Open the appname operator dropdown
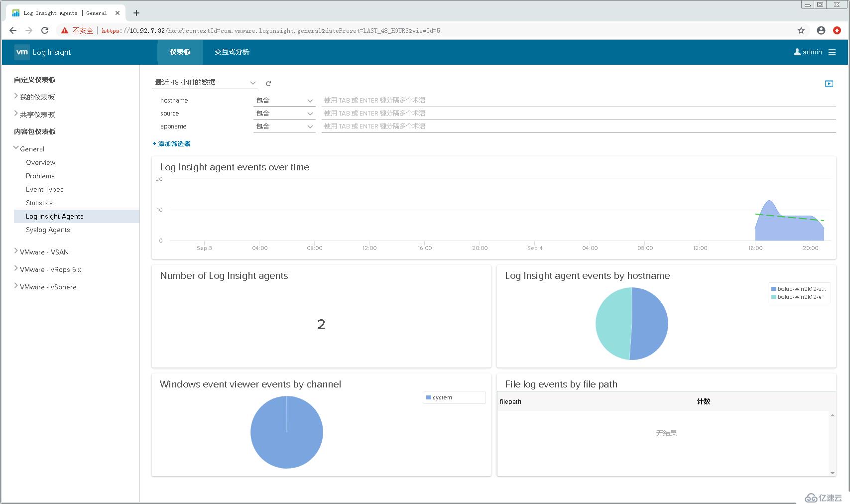850x504 pixels. [x=284, y=126]
